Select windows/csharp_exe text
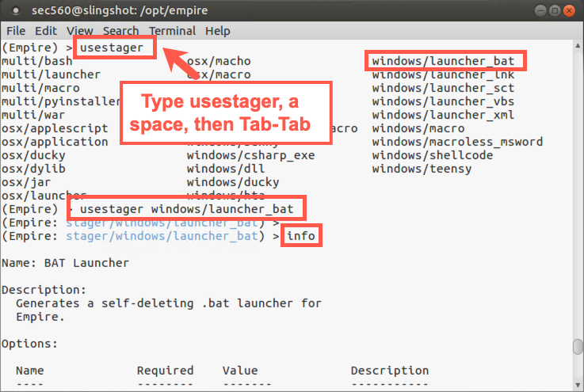This screenshot has height=392, width=584. tap(250, 155)
